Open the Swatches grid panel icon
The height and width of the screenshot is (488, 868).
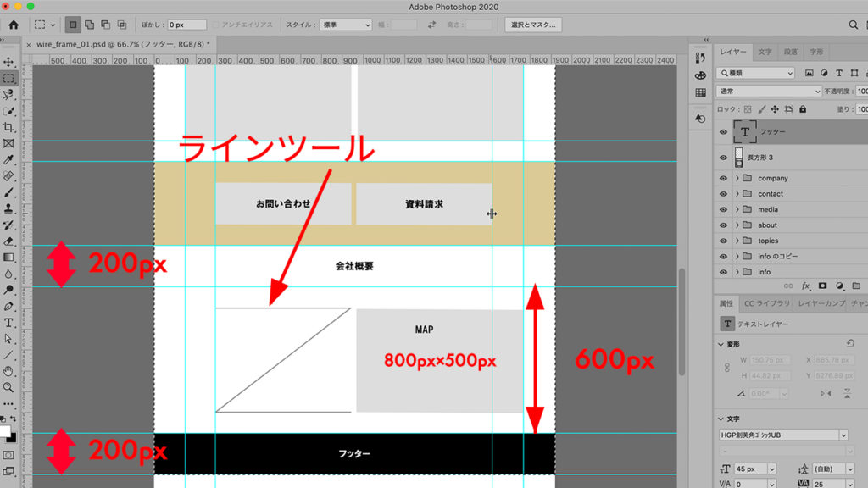pyautogui.click(x=700, y=92)
